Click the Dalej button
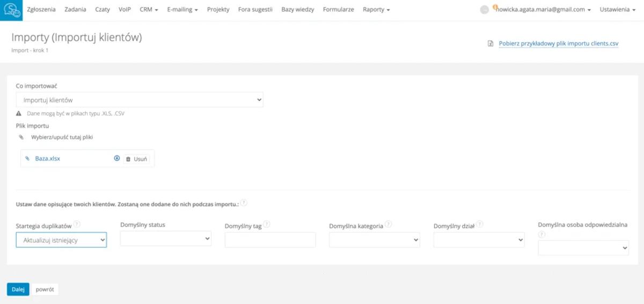This screenshot has height=304, width=644. pos(18,289)
